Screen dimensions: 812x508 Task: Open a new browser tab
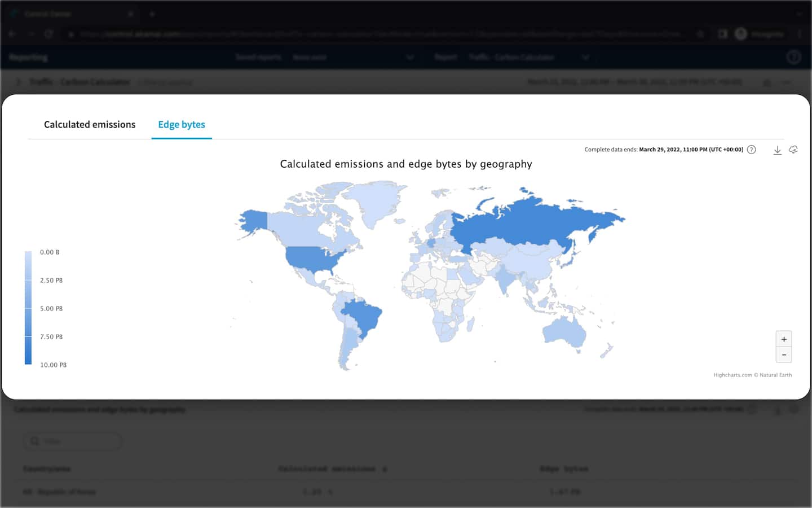tap(152, 14)
